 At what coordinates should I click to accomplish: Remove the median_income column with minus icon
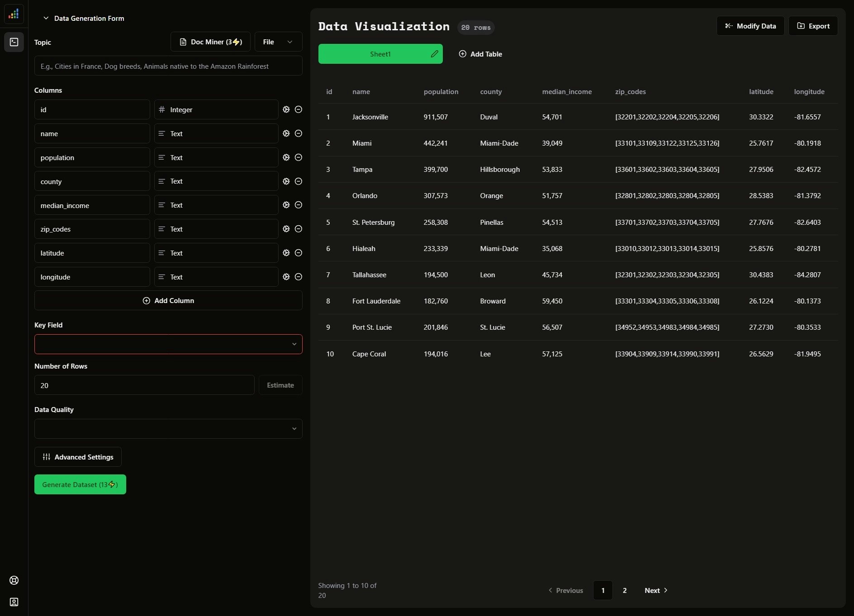[x=299, y=205]
